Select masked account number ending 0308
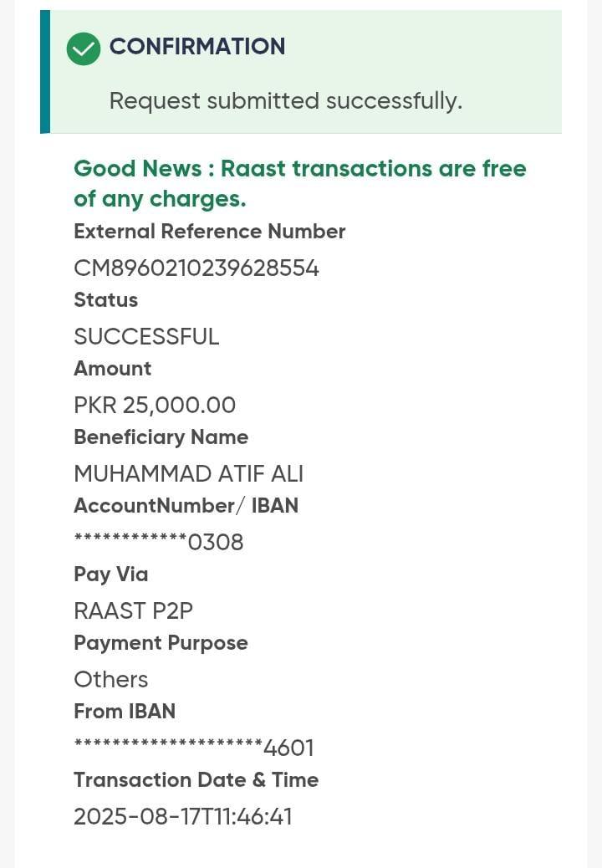 click(159, 543)
